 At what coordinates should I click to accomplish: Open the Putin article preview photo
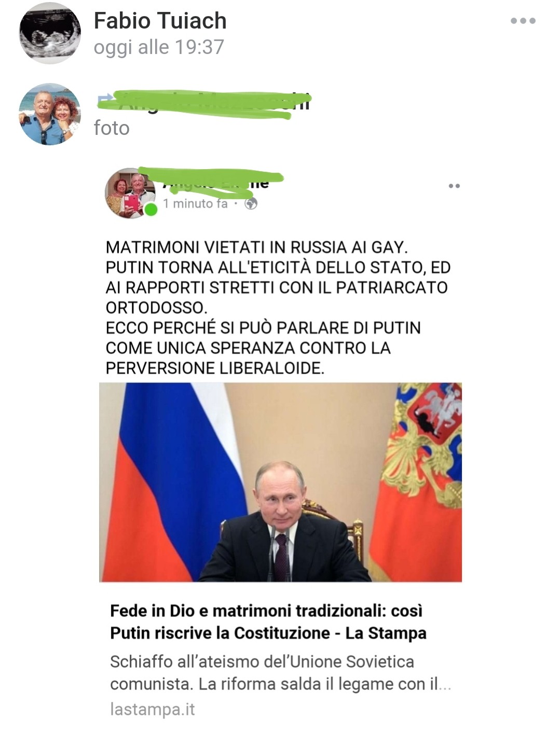pyautogui.click(x=280, y=482)
